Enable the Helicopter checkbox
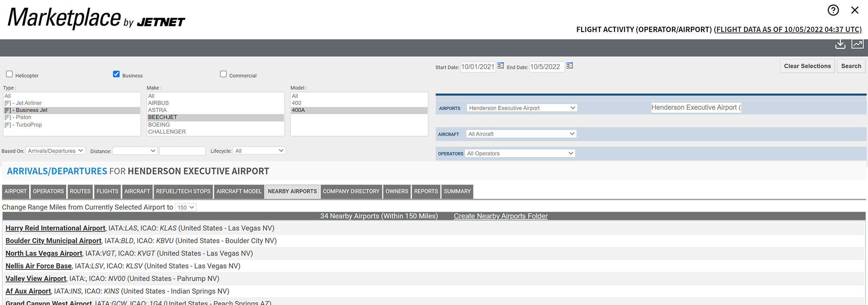 click(x=10, y=74)
